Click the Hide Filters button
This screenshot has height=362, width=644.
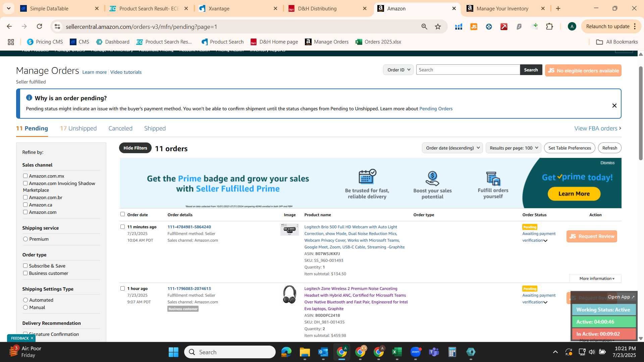[135, 148]
